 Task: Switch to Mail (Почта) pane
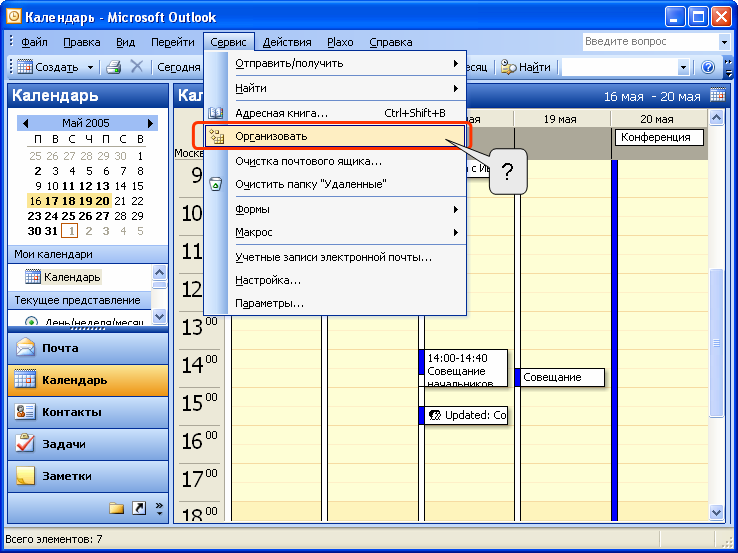88,348
